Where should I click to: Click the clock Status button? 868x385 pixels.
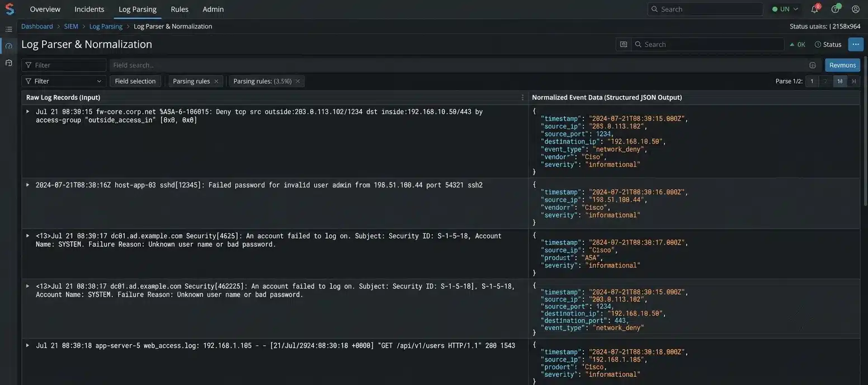(828, 44)
